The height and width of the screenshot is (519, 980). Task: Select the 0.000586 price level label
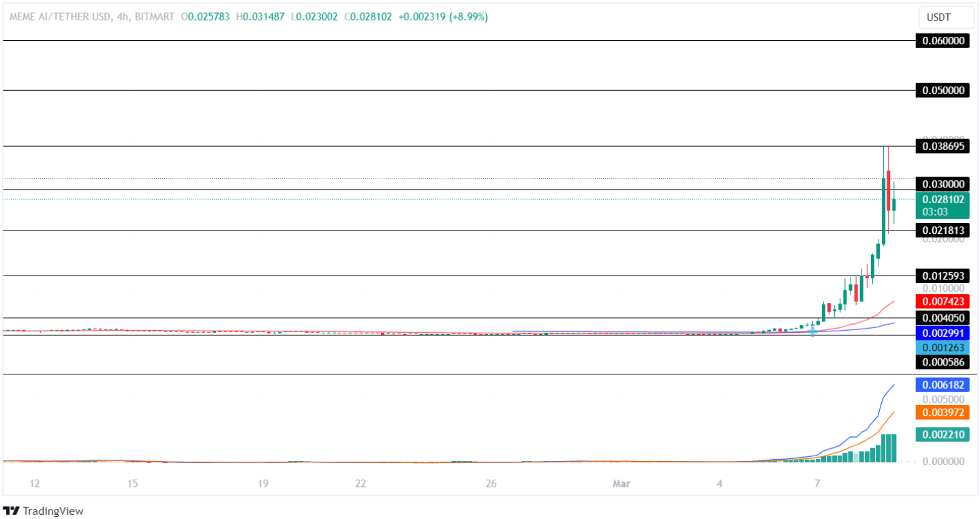(x=943, y=362)
